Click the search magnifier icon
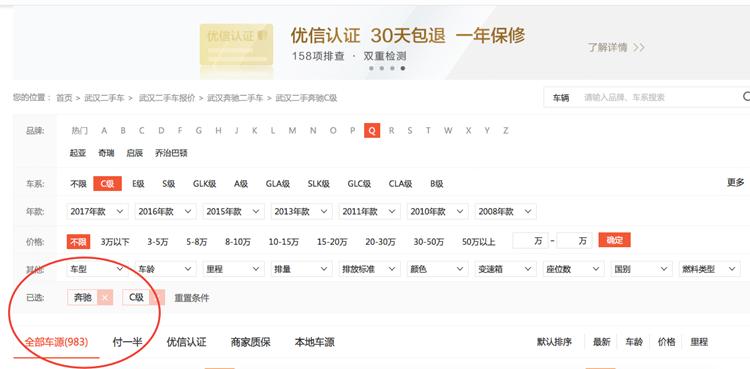 pos(746,97)
